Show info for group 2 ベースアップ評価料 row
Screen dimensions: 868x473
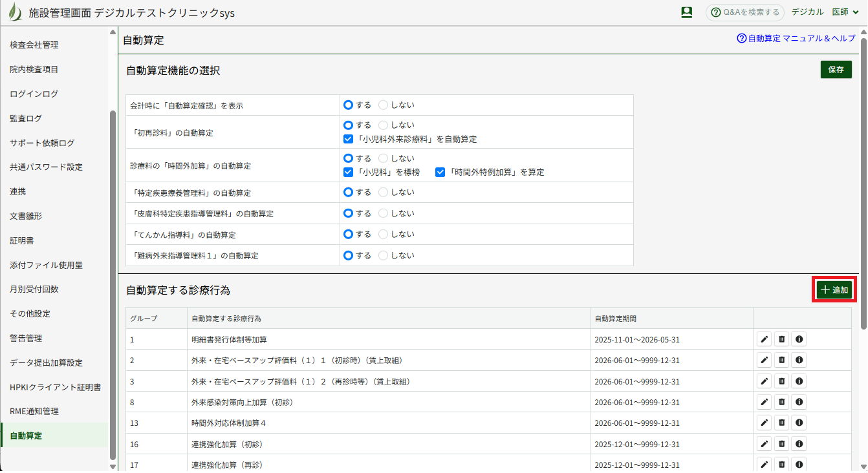[x=799, y=360]
